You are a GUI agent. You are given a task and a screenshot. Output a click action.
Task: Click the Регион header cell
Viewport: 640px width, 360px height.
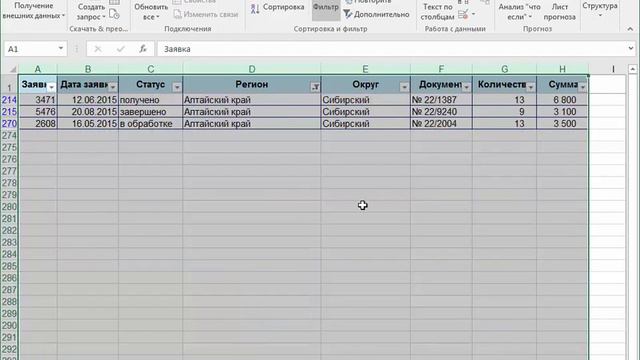tap(252, 84)
